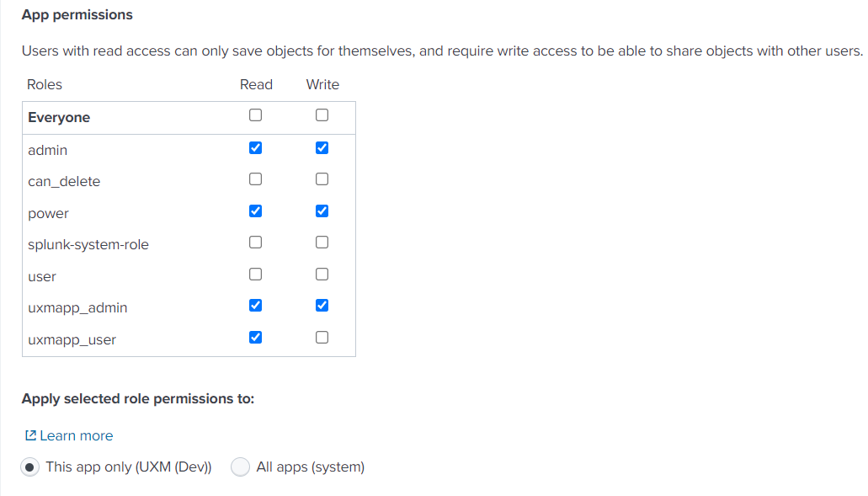Disable Write access for power role
Screen dimensions: 868x496
pos(322,211)
